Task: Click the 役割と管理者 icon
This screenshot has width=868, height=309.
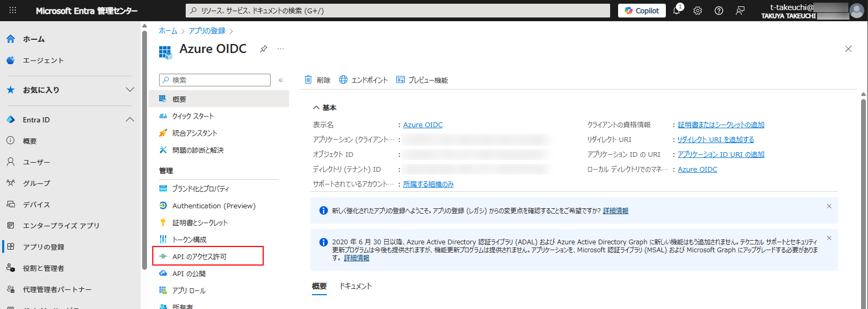Action: coord(11,268)
